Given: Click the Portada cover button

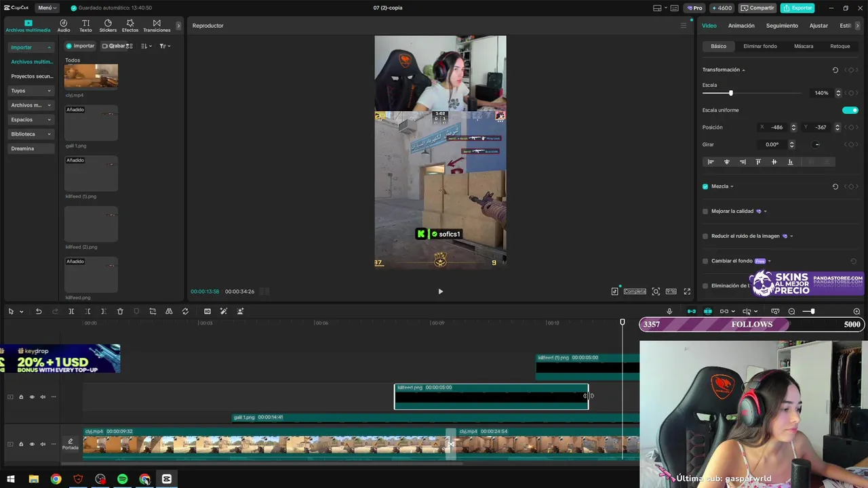Looking at the screenshot, I should coord(71,444).
